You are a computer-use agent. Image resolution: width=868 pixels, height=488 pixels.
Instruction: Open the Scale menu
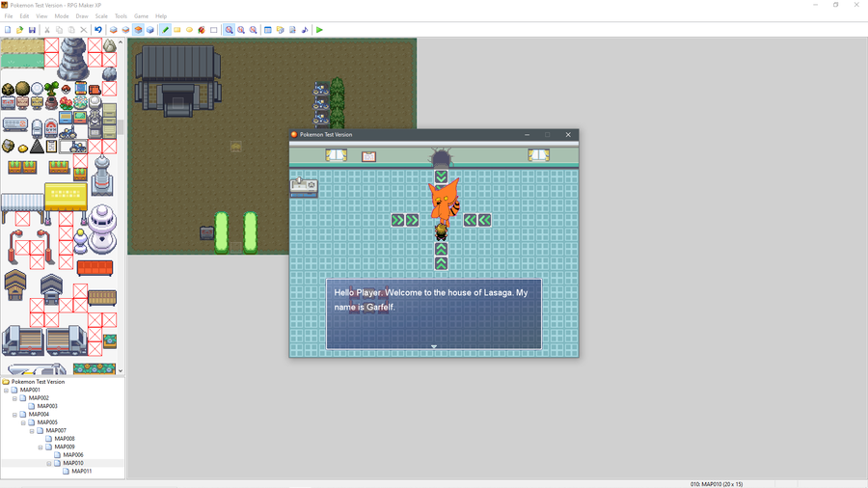click(x=101, y=16)
